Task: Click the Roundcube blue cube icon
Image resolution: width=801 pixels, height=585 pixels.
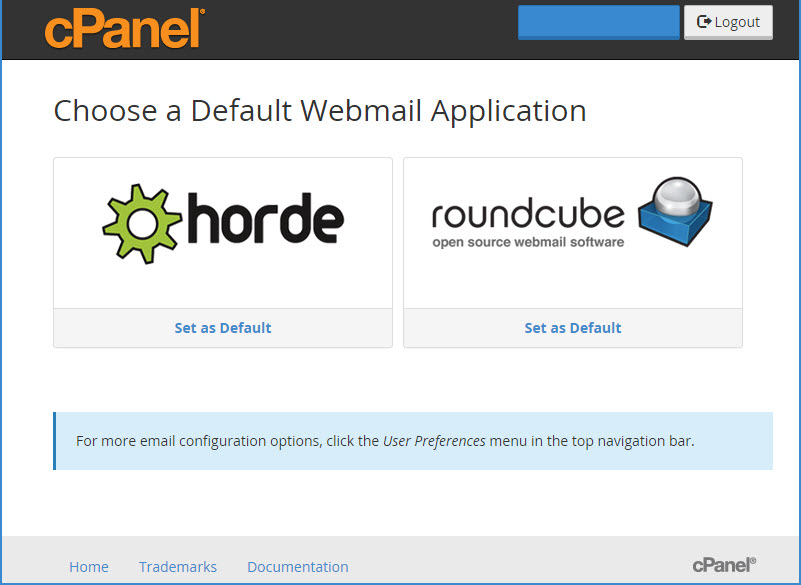Action: point(675,211)
